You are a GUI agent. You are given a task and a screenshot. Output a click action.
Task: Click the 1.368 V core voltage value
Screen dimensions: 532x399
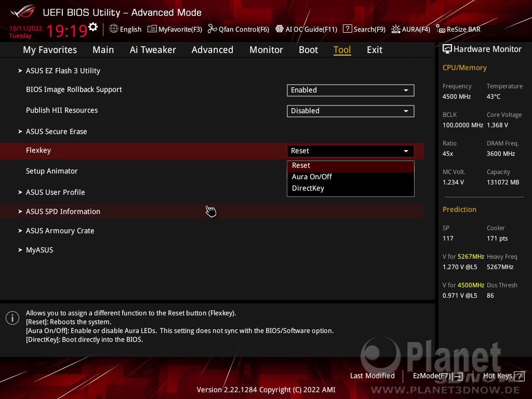[497, 125]
